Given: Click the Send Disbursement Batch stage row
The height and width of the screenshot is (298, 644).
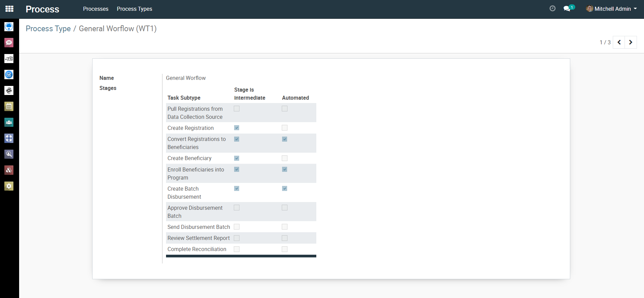Looking at the screenshot, I should coord(199,227).
